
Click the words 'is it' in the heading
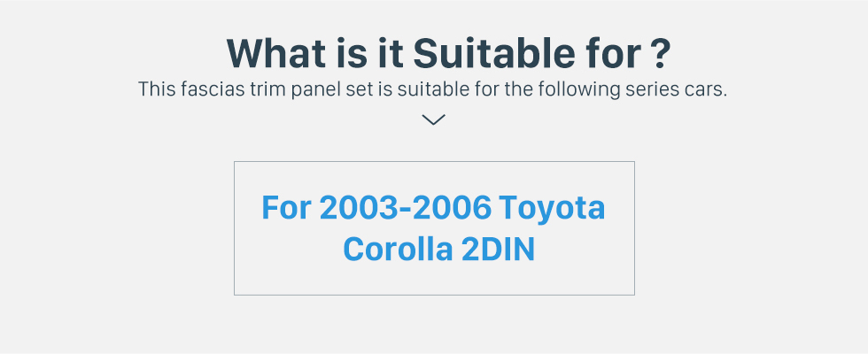click(370, 53)
